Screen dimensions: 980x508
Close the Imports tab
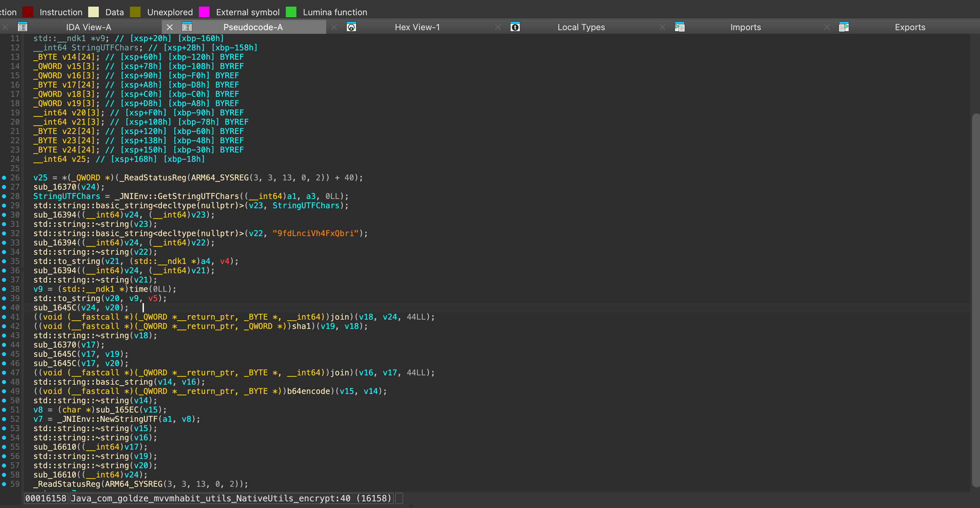coord(662,27)
